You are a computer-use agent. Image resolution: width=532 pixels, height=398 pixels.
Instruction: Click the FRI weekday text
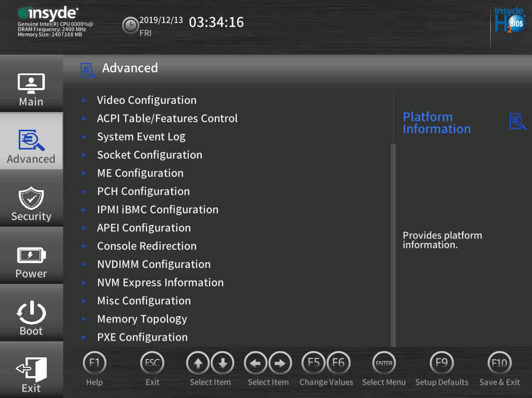click(146, 33)
